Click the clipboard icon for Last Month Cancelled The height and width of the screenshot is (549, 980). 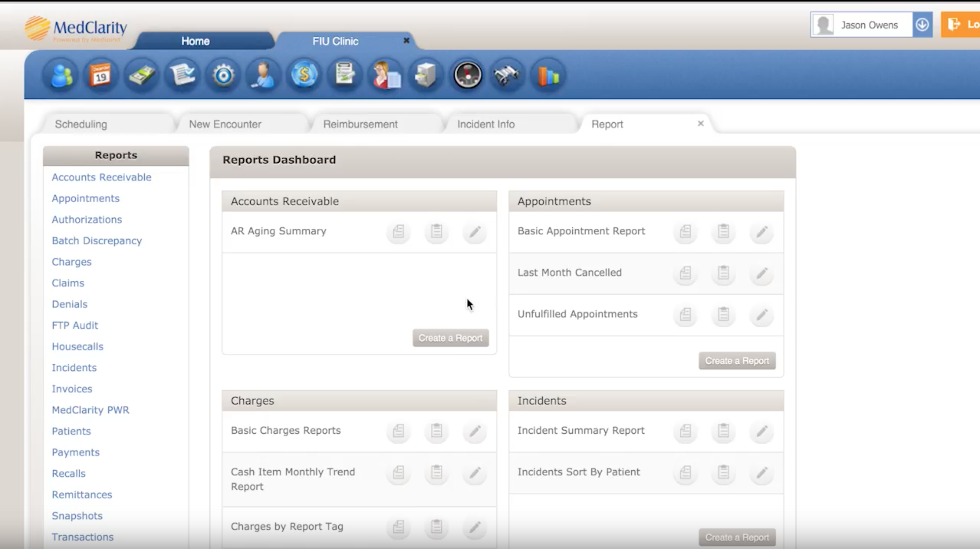click(x=723, y=273)
